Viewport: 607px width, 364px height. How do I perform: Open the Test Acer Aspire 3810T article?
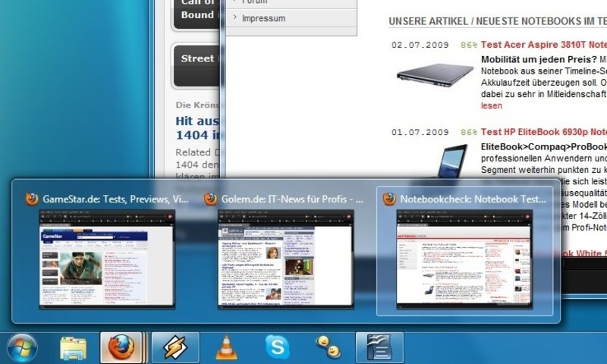(x=543, y=45)
